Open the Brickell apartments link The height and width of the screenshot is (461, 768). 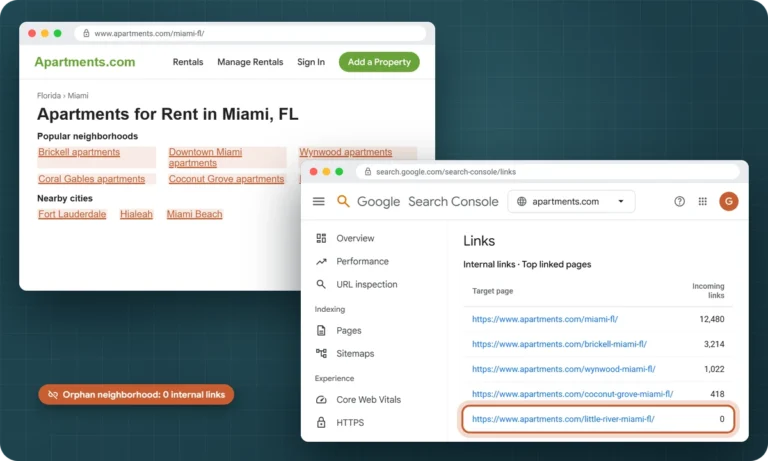tap(79, 152)
